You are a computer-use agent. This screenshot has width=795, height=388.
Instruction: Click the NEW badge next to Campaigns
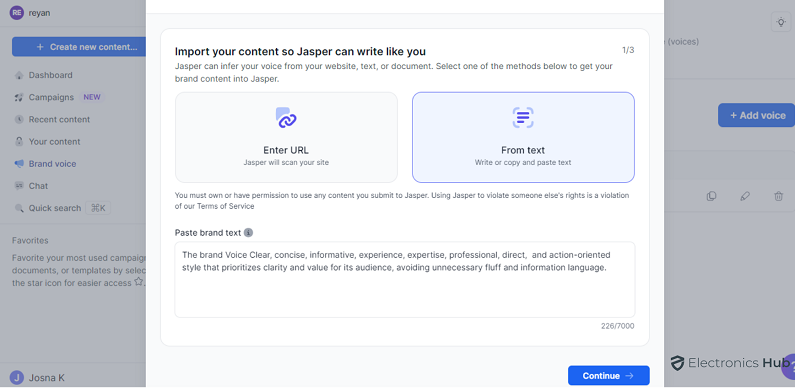pyautogui.click(x=92, y=97)
